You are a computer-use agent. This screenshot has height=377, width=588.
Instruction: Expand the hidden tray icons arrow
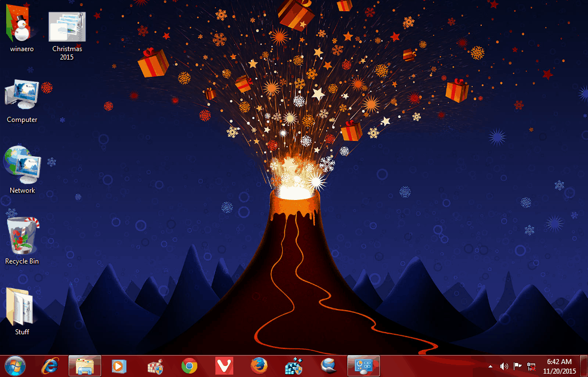(490, 366)
